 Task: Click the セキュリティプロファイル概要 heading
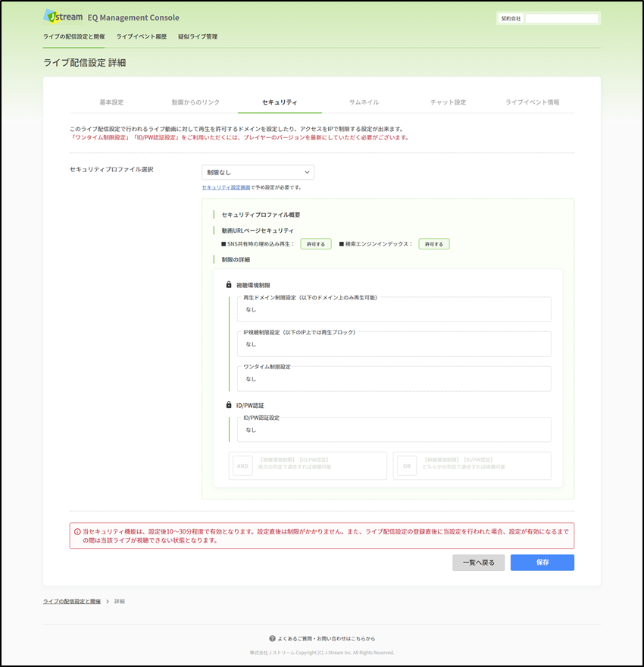pos(261,215)
